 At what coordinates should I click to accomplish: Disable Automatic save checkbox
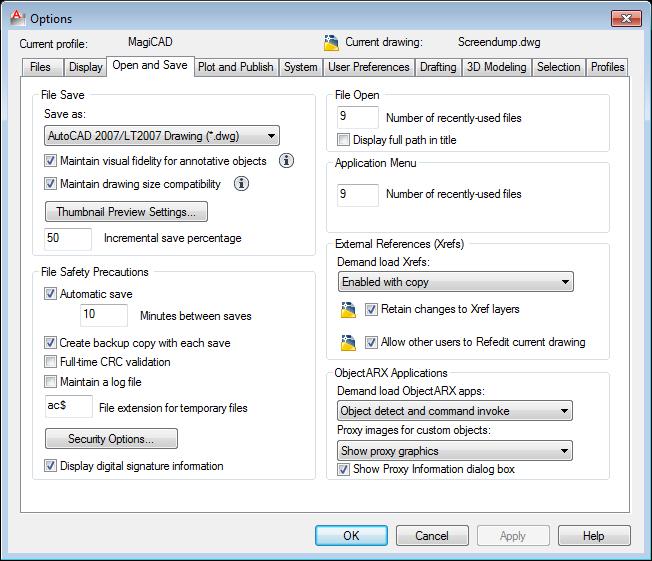(x=50, y=294)
